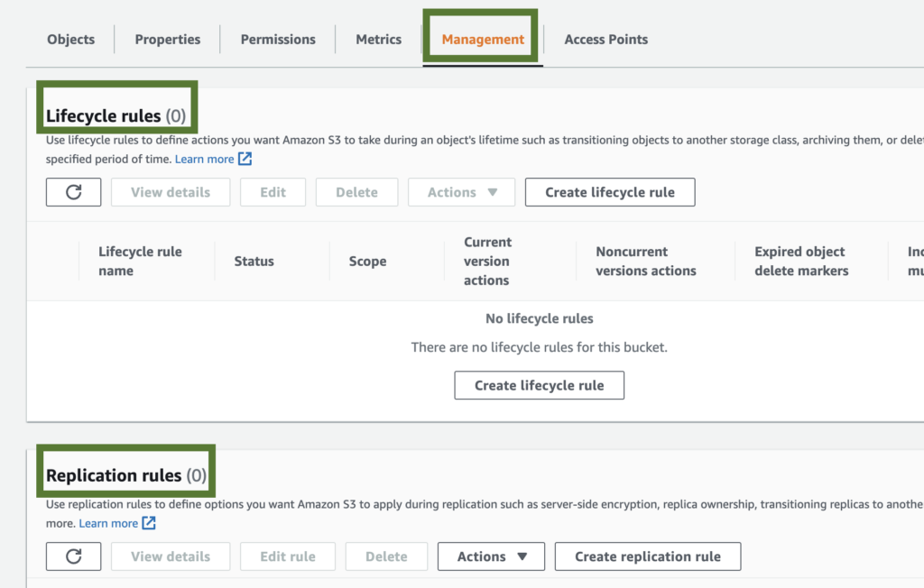Click the Management tab

pyautogui.click(x=483, y=40)
